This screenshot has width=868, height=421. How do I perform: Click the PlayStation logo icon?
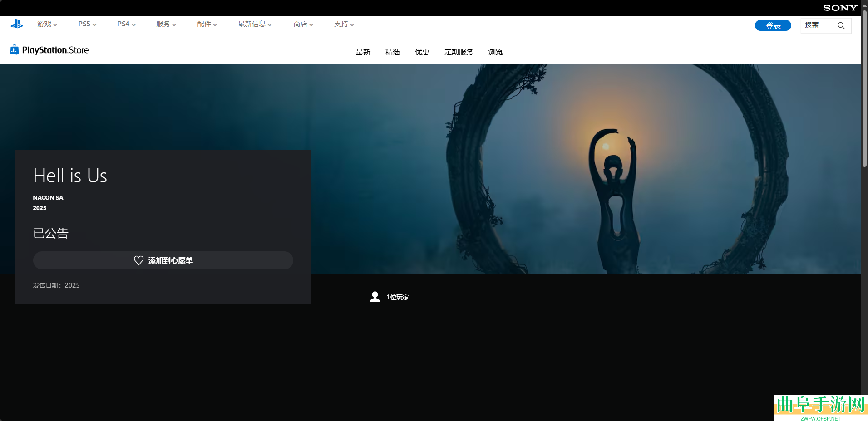pos(17,24)
